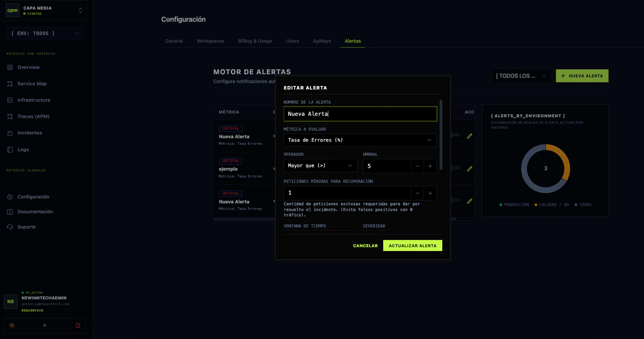This screenshot has height=339, width=644.
Task: Increase Peticiones mínimas with plus button
Action: pyautogui.click(x=430, y=193)
